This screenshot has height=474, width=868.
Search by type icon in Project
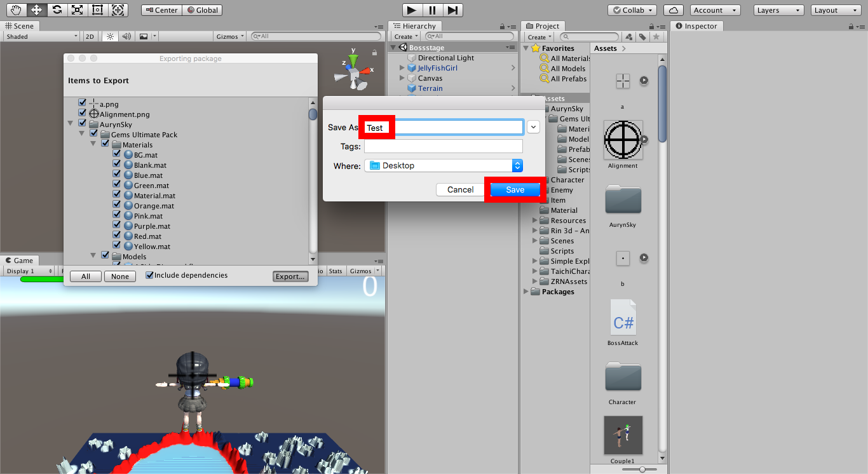629,37
